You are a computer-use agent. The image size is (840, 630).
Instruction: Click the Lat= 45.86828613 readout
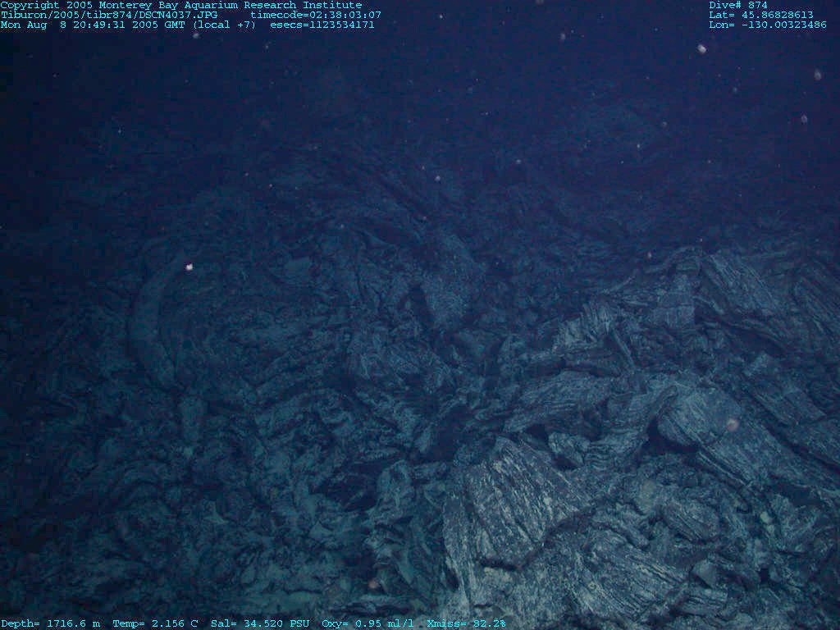760,15
